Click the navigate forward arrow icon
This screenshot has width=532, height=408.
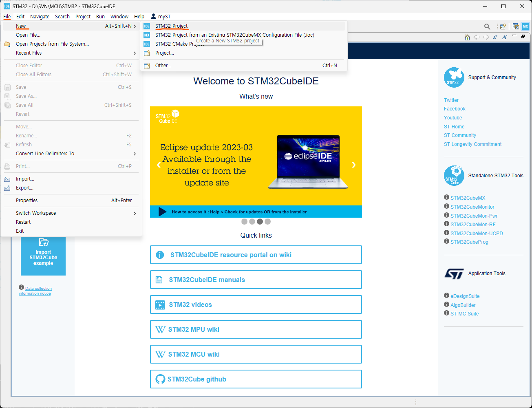(486, 37)
